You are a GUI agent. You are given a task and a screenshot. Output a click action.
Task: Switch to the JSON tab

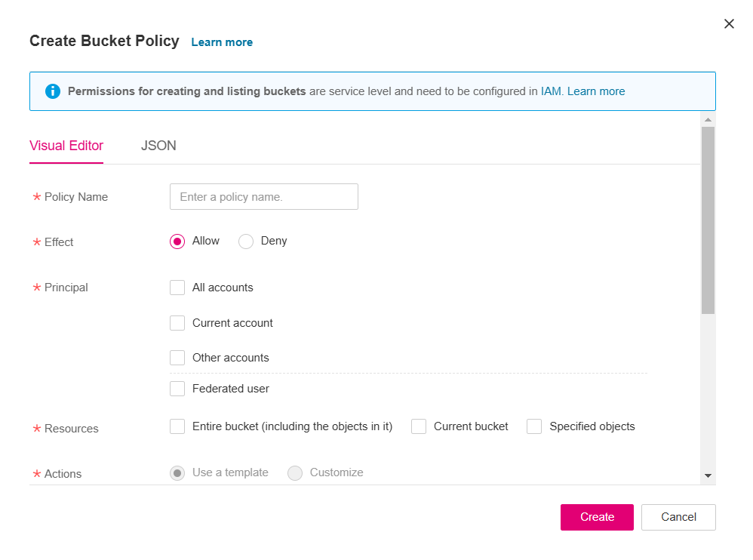158,146
